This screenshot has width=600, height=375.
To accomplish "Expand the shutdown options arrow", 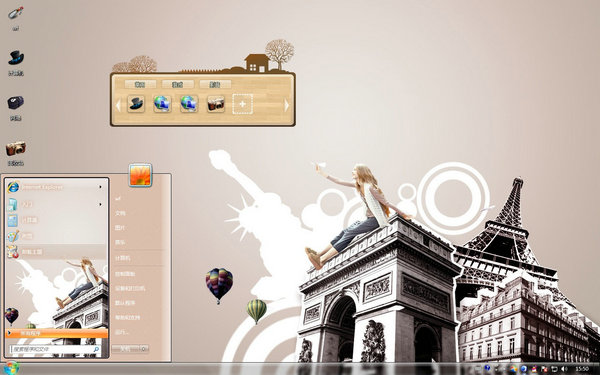I will 144,349.
